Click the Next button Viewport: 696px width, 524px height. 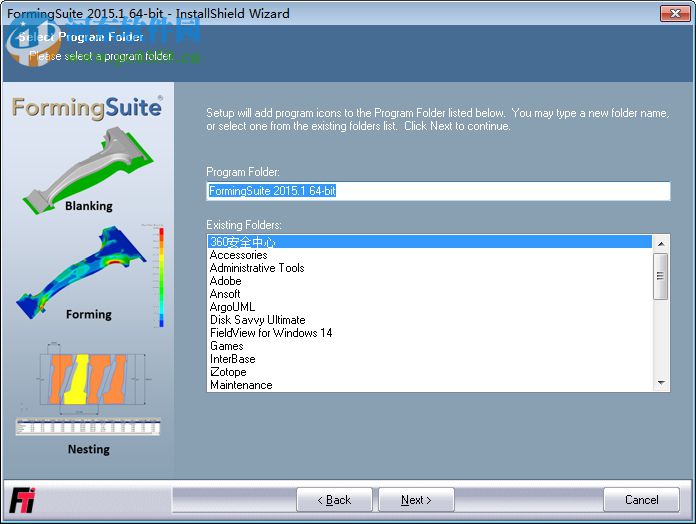pos(416,500)
